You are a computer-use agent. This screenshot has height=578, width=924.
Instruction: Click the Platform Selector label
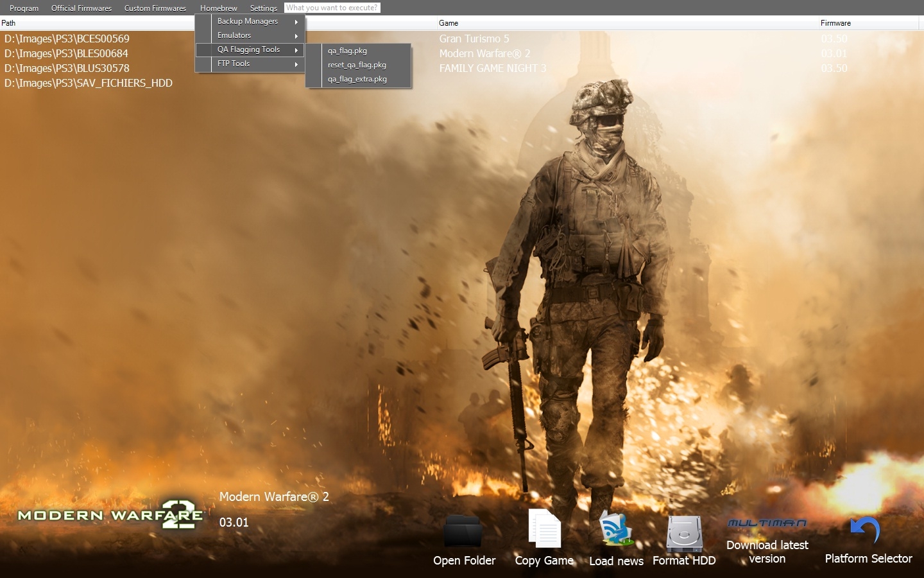tap(868, 559)
